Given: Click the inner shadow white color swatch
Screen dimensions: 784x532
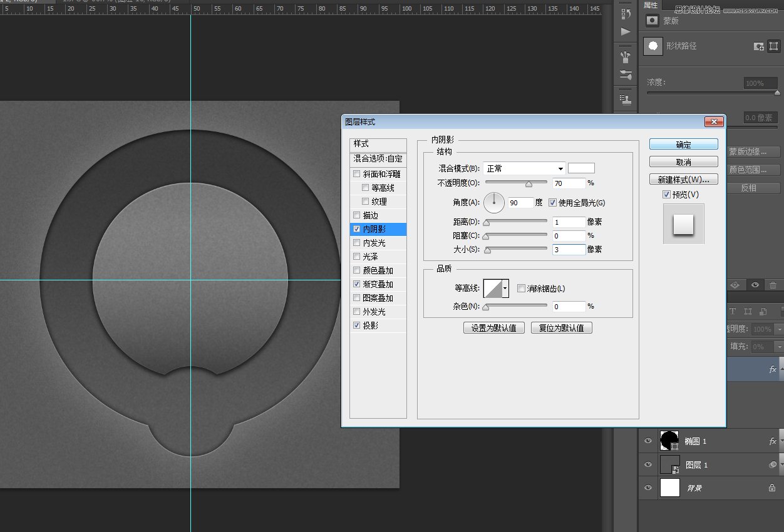Looking at the screenshot, I should pyautogui.click(x=581, y=168).
